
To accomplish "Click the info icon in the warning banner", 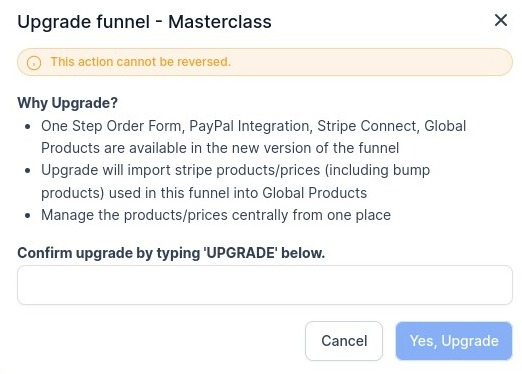I will click(x=34, y=62).
